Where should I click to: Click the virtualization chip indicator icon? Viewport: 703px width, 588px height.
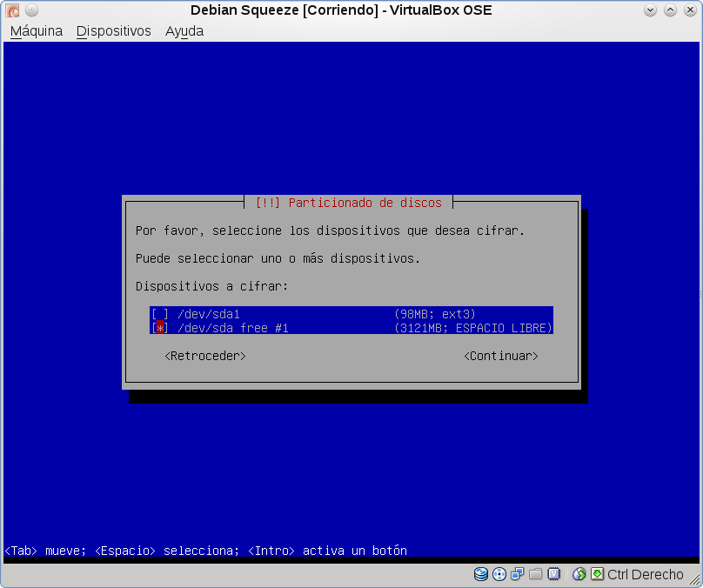(x=554, y=574)
